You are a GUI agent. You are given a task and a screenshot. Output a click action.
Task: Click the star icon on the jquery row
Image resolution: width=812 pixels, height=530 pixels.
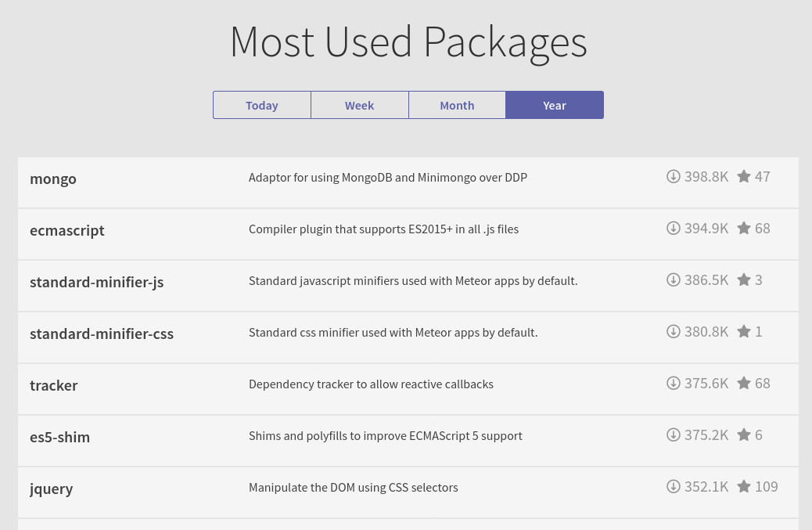click(x=744, y=486)
